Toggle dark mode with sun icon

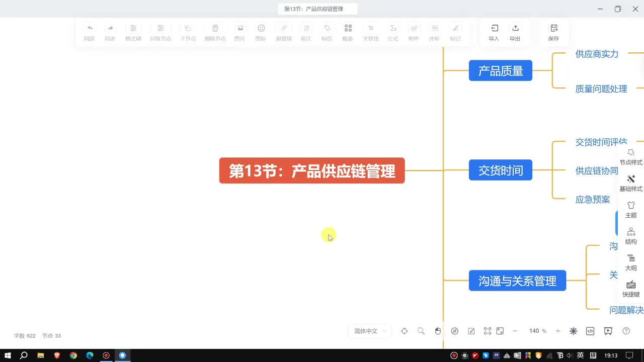click(574, 331)
